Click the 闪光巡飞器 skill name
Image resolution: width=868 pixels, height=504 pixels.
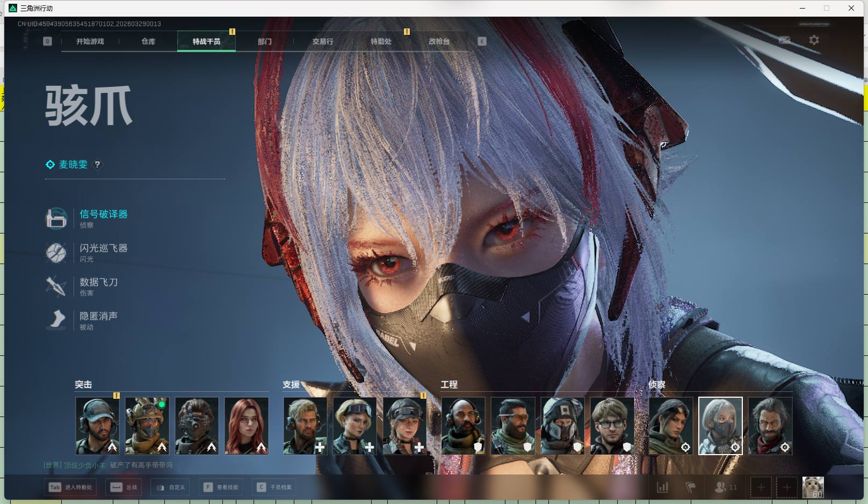pyautogui.click(x=104, y=248)
